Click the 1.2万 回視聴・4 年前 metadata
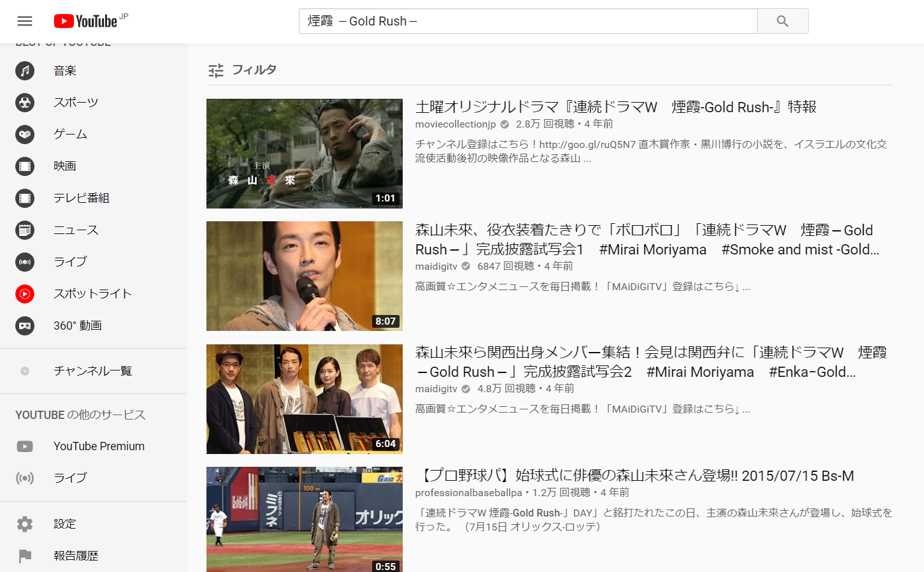924x572 pixels. tap(581, 492)
